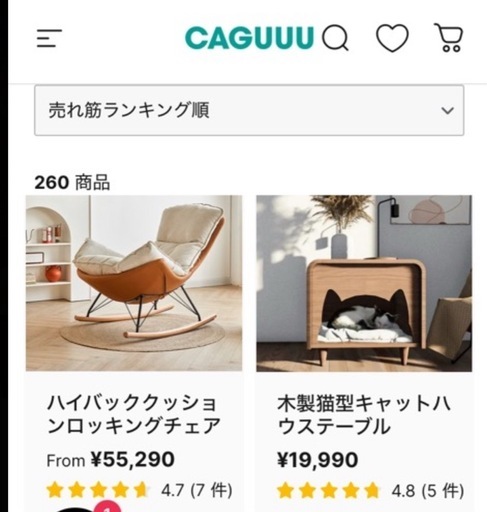View the cat house table image
Viewport: 487px width, 512px height.
(x=364, y=283)
